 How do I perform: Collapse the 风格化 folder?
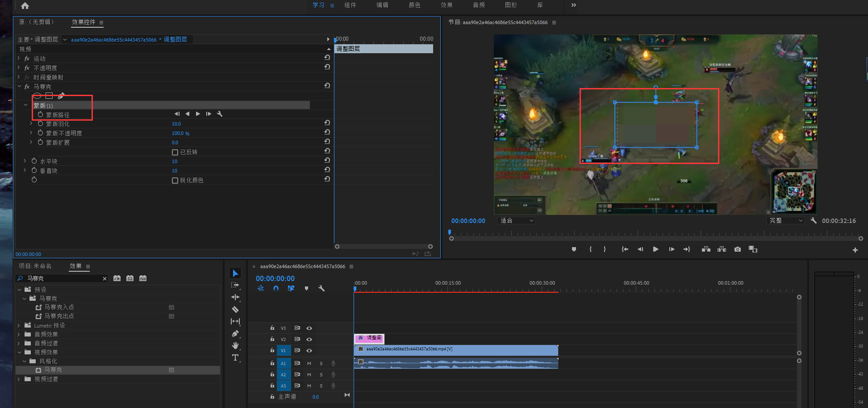point(24,361)
